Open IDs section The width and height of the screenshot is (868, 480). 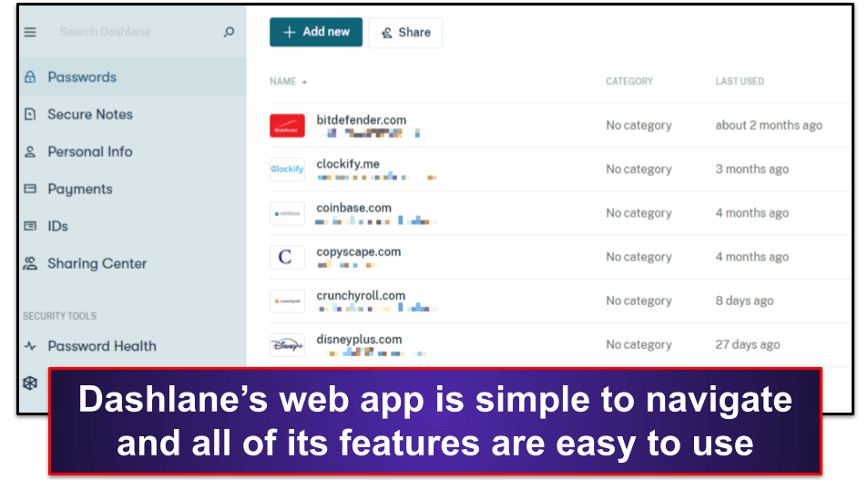(57, 227)
